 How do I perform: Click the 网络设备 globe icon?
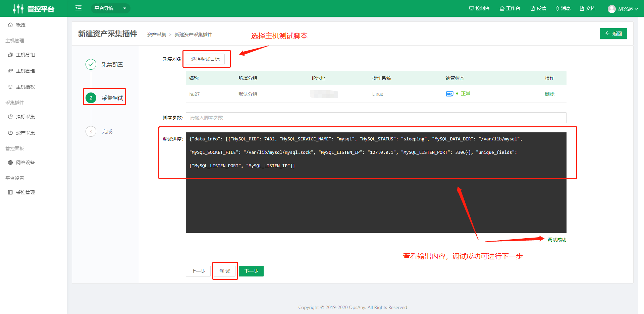[x=10, y=163]
